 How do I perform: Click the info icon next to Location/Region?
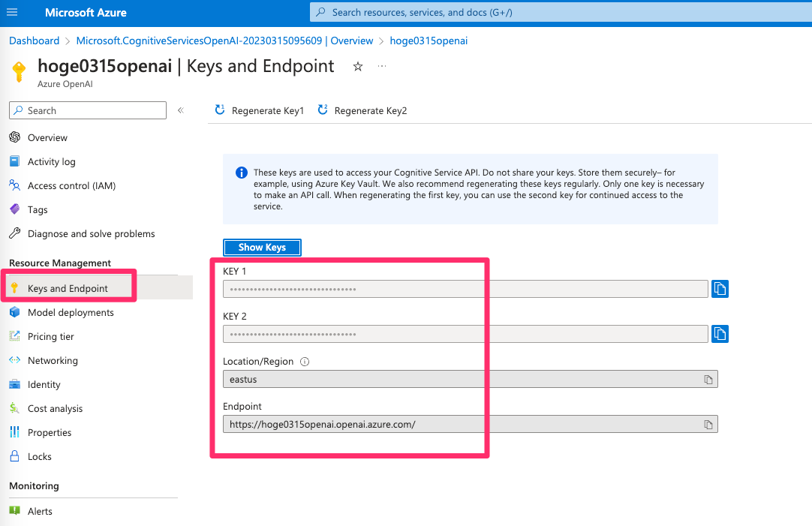tap(305, 362)
